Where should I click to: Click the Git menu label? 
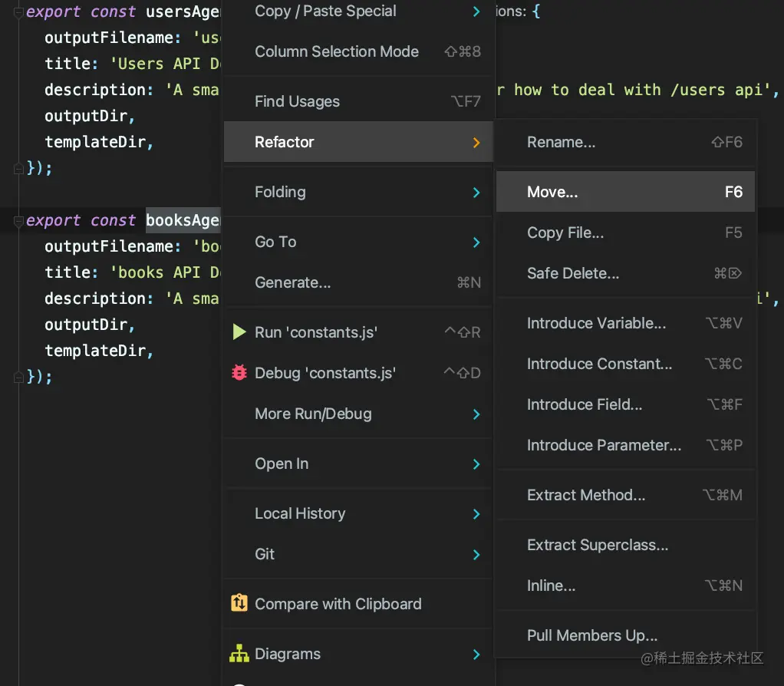point(265,554)
